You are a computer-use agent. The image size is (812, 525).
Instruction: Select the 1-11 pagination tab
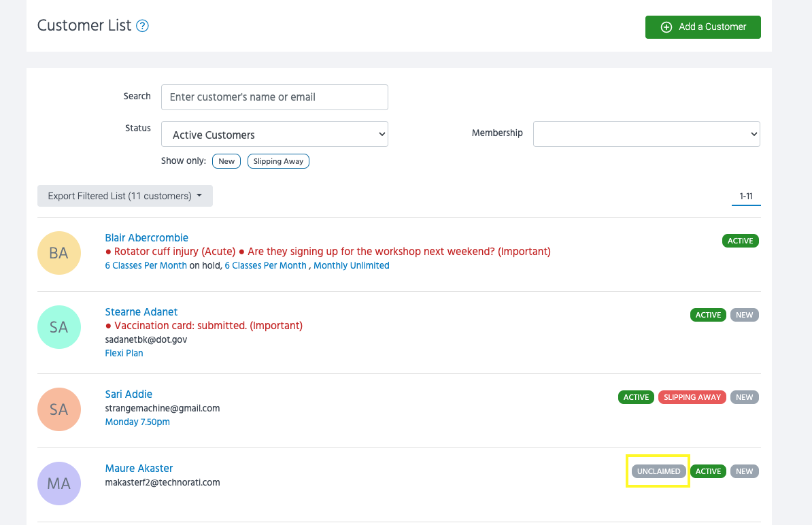[x=746, y=197]
